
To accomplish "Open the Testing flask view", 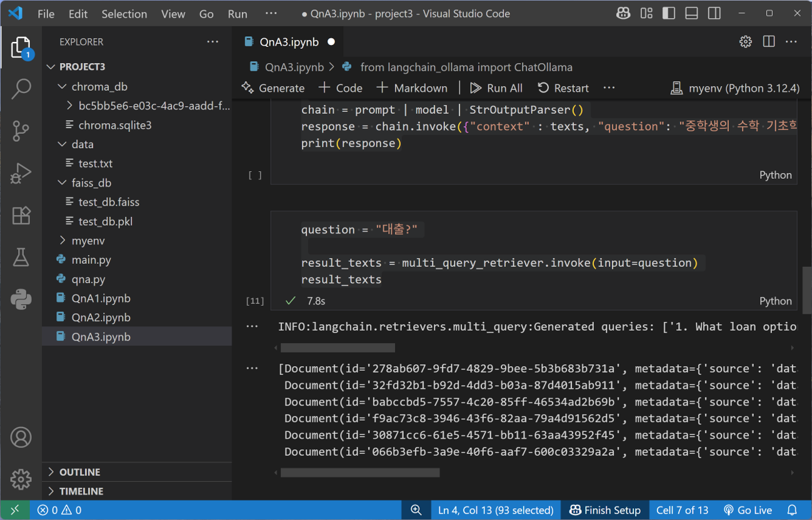I will click(x=21, y=257).
